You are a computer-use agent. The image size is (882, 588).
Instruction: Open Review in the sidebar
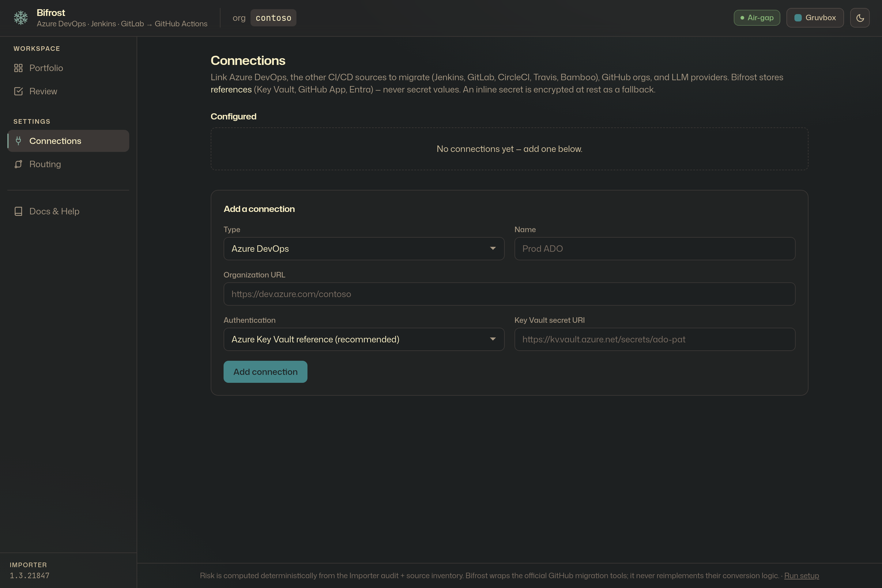(68, 91)
